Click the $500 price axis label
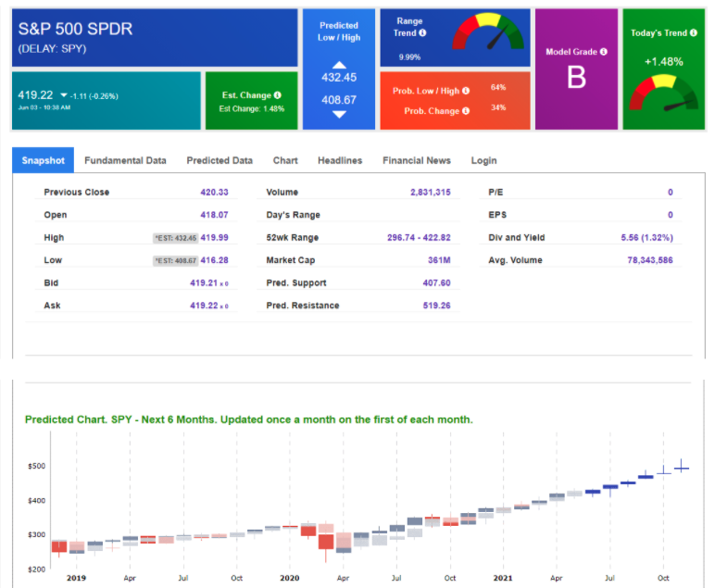Image resolution: width=715 pixels, height=588 pixels. 36,466
